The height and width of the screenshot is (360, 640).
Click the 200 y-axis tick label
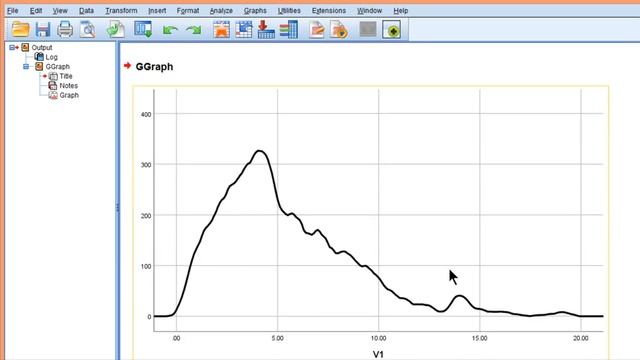click(146, 215)
